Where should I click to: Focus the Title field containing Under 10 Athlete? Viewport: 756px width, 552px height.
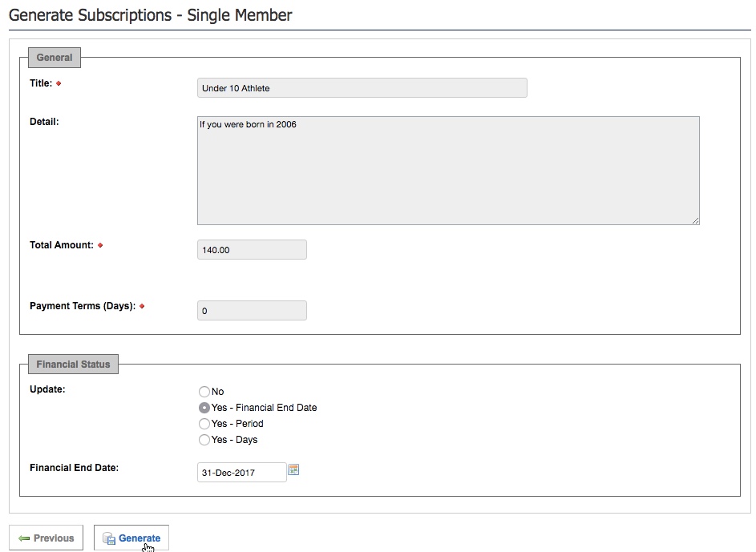point(362,88)
